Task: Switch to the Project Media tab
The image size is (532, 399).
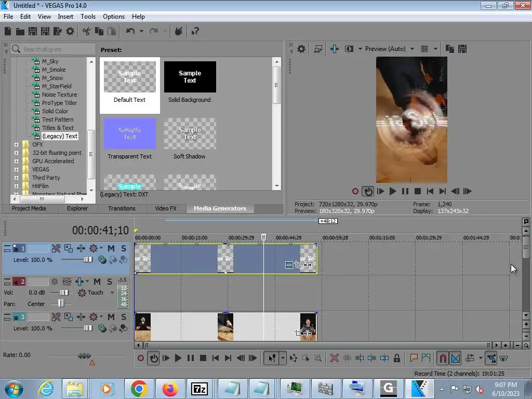Action: [x=29, y=208]
